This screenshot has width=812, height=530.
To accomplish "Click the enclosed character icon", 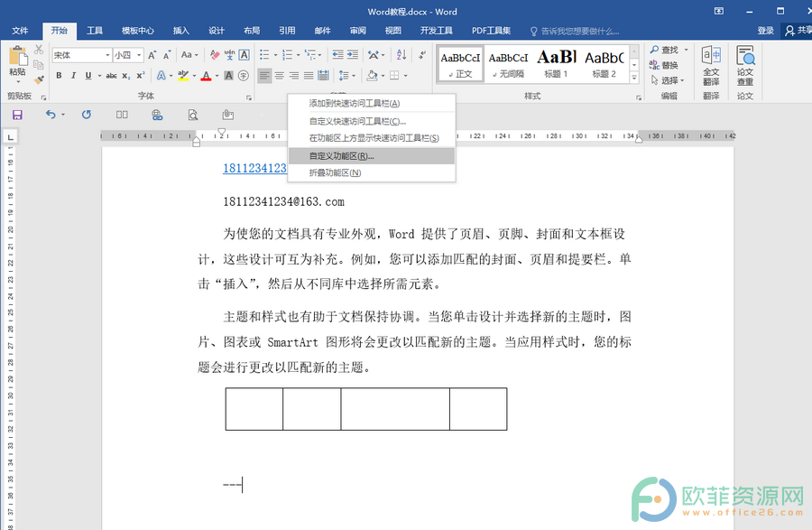I will coord(244,76).
